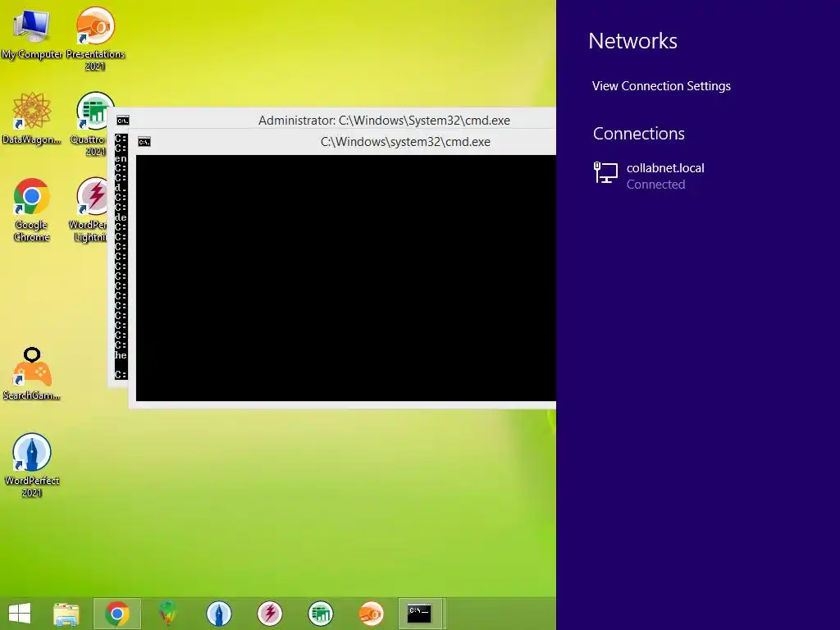Click the C:\Windows\system32\cmd.exe title bar
Viewport: 840px width, 630px height.
[x=343, y=142]
